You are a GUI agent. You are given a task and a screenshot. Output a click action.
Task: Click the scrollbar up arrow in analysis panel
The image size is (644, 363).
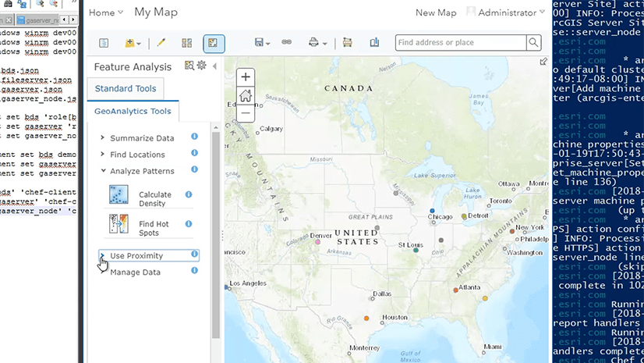[216, 128]
